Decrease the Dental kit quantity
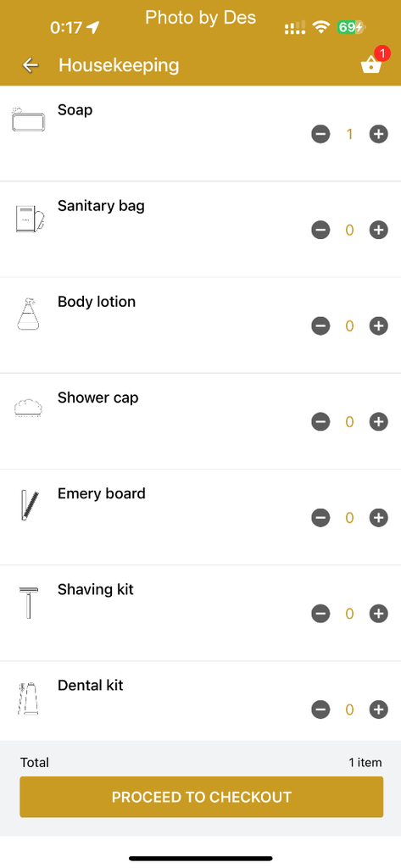The height and width of the screenshot is (868, 401). pos(320,709)
